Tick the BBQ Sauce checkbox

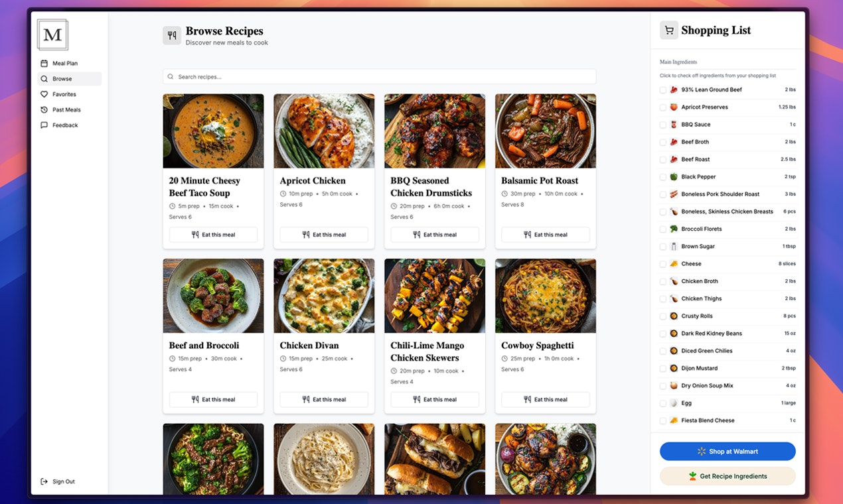[x=663, y=125]
